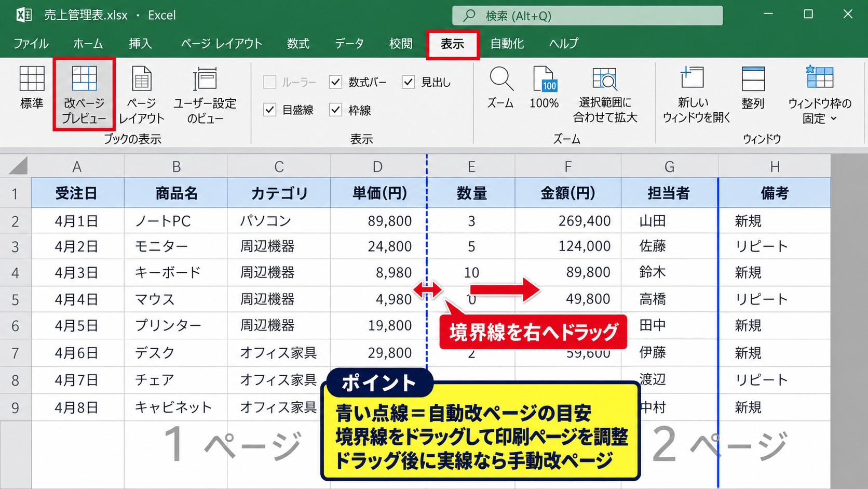This screenshot has width=868, height=489.
Task: Click the search box 検索 (Alt+Q)
Action: coord(587,16)
